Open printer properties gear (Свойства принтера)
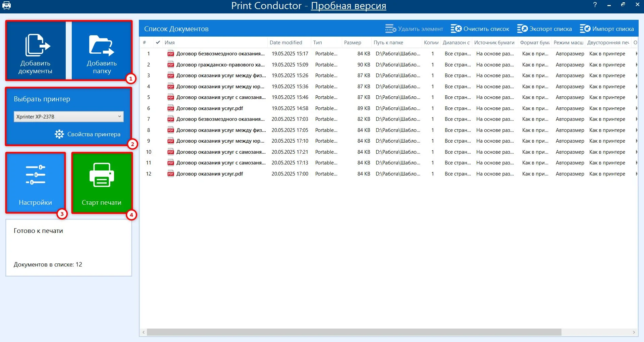This screenshot has width=644, height=342. (x=59, y=134)
